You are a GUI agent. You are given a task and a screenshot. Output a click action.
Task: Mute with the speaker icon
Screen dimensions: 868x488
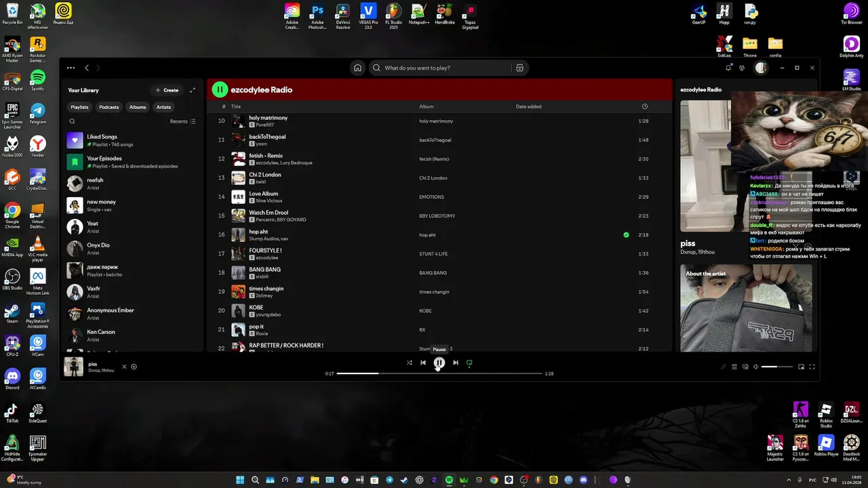(756, 367)
